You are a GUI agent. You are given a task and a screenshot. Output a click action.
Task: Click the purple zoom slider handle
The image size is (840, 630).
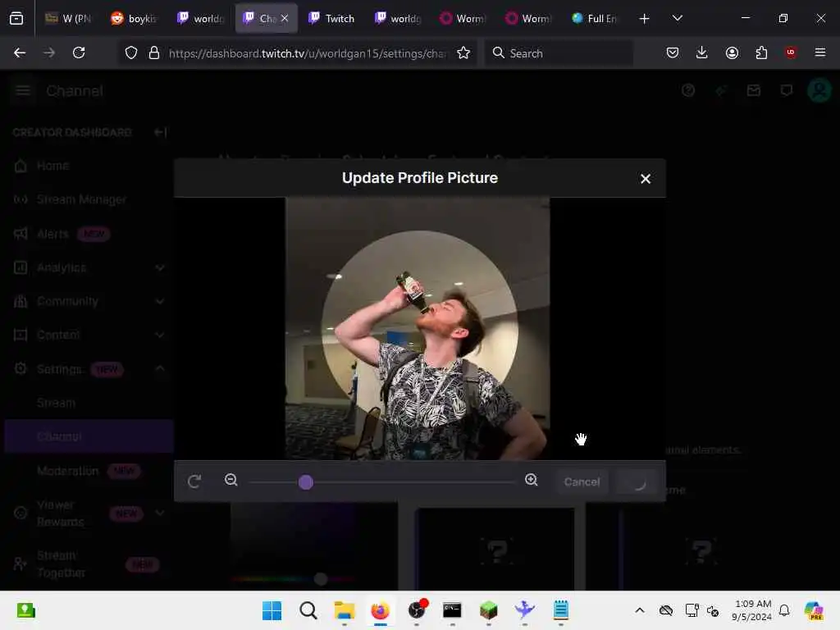click(x=305, y=482)
